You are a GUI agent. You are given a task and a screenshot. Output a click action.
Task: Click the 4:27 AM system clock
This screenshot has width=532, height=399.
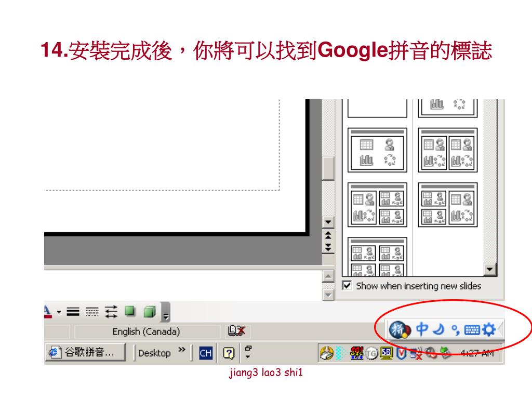click(477, 353)
